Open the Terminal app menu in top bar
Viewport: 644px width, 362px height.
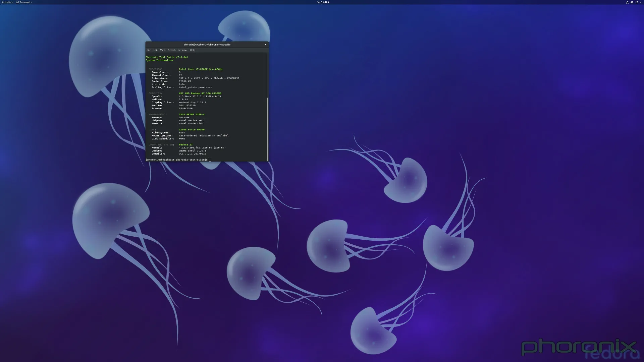pos(24,2)
